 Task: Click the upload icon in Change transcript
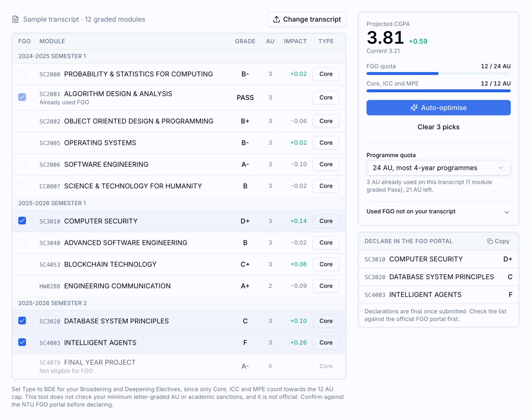pyautogui.click(x=276, y=19)
